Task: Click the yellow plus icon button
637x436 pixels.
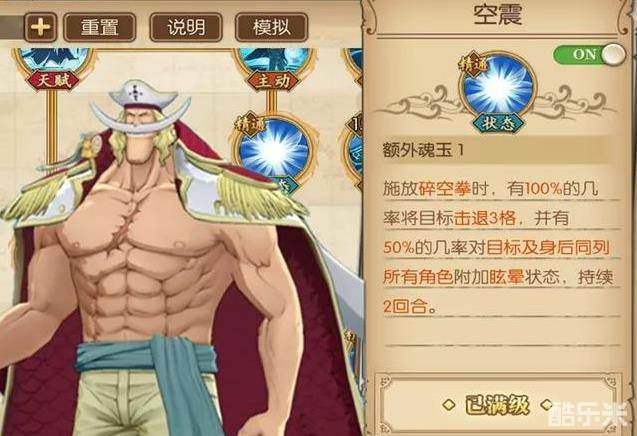Action: tap(40, 27)
